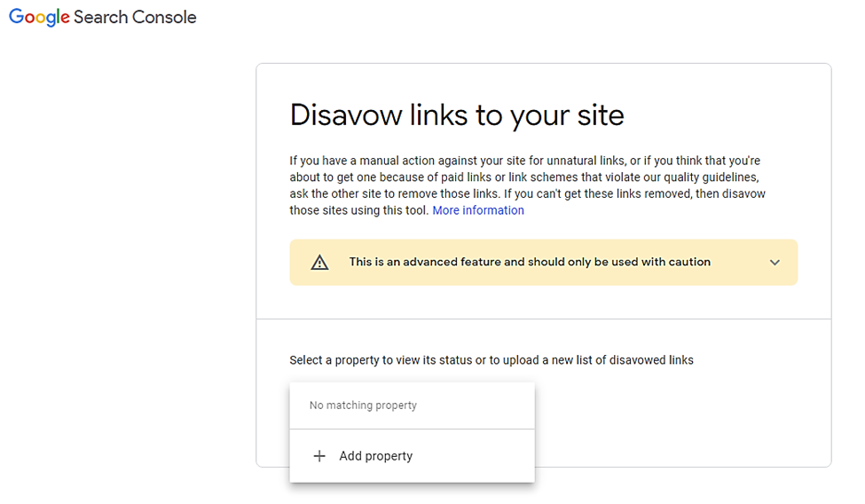Viewport: 865px width, 504px height.
Task: Click the yellow o in the Google logo
Action: pyautogui.click(x=41, y=19)
